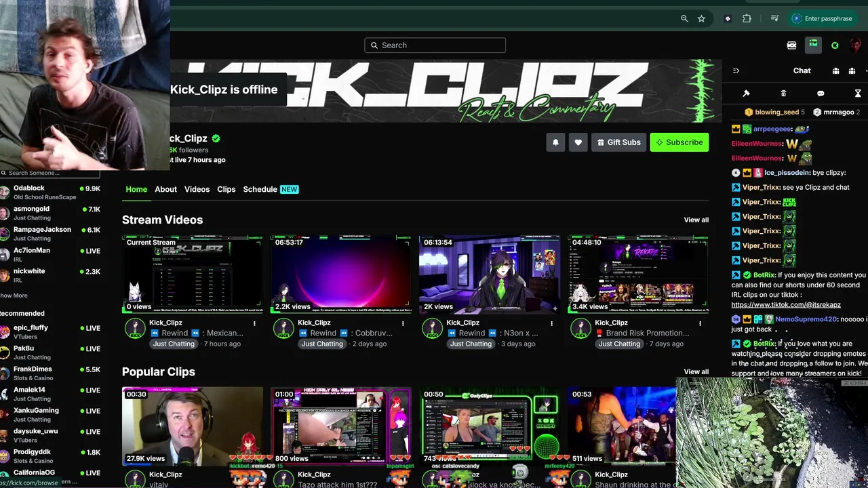This screenshot has height=488, width=868.
Task: Click the ticket icon in Kick header
Action: (x=791, y=45)
